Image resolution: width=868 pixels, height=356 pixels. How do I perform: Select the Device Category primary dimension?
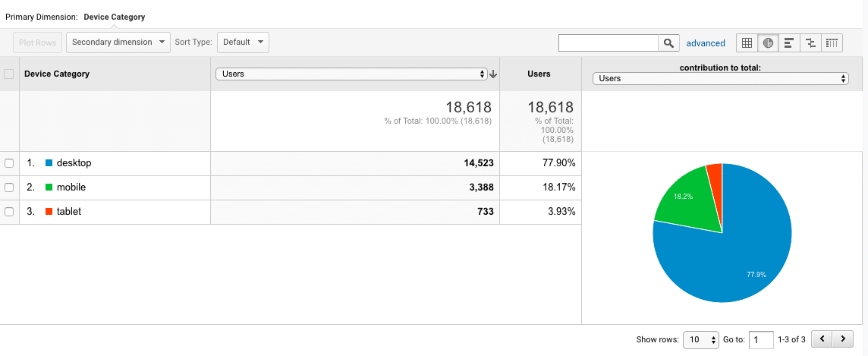point(115,17)
